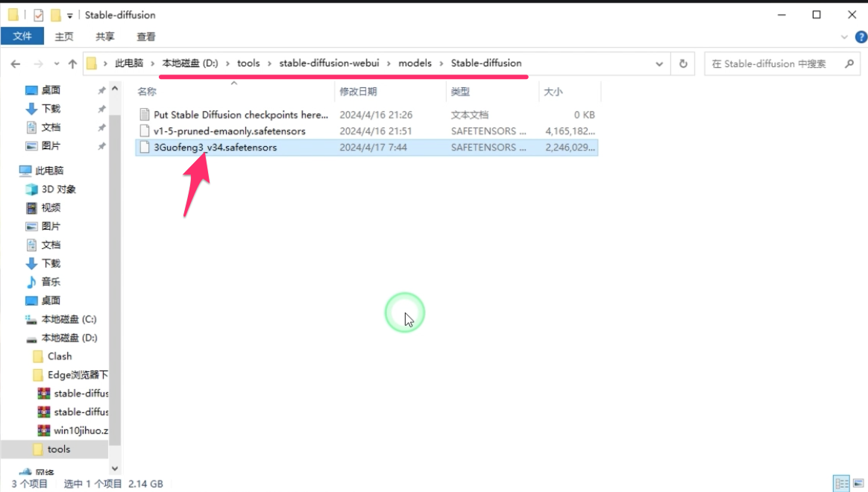
Task: Click file icon of v1-5-pruned-emaonly.safetensors
Action: point(145,131)
